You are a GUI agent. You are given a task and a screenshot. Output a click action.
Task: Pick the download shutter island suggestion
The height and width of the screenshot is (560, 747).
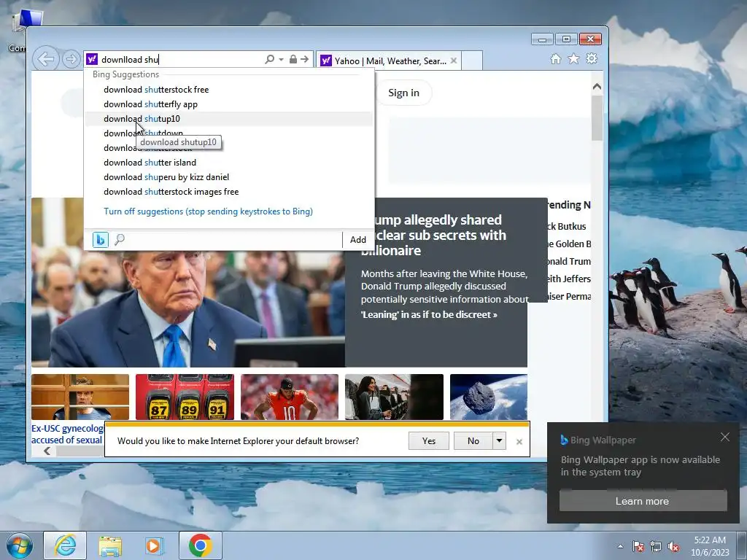[228, 163]
